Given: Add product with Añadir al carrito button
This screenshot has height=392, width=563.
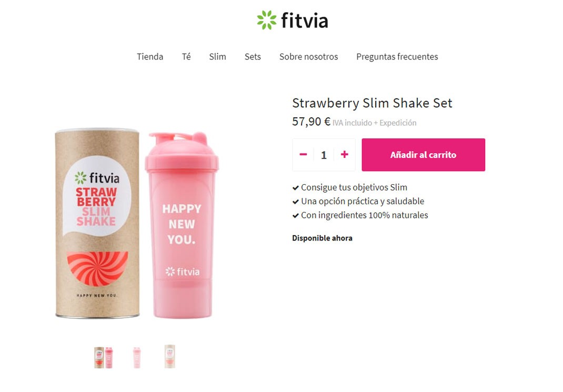Looking at the screenshot, I should coord(424,155).
